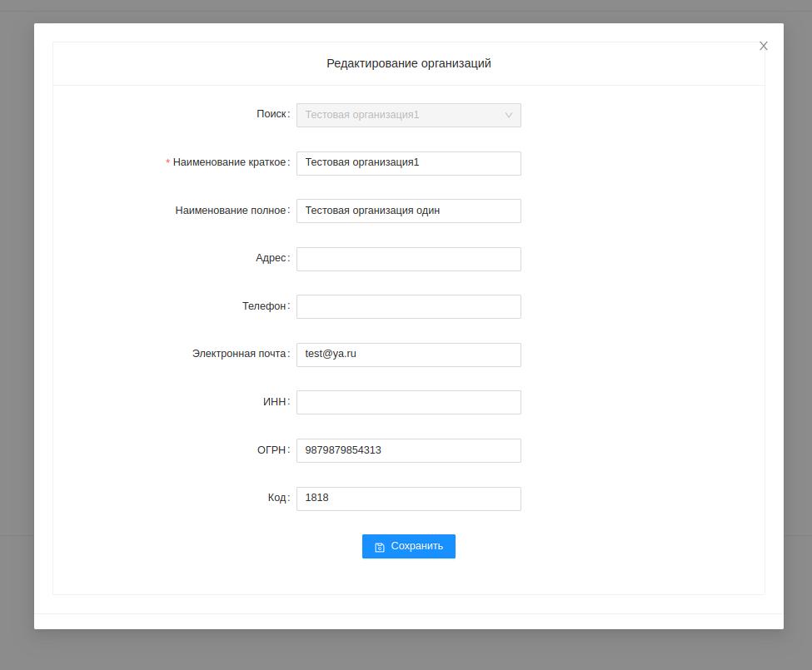Click the Адрес label
Viewport: 812px width, 670px height.
[271, 258]
